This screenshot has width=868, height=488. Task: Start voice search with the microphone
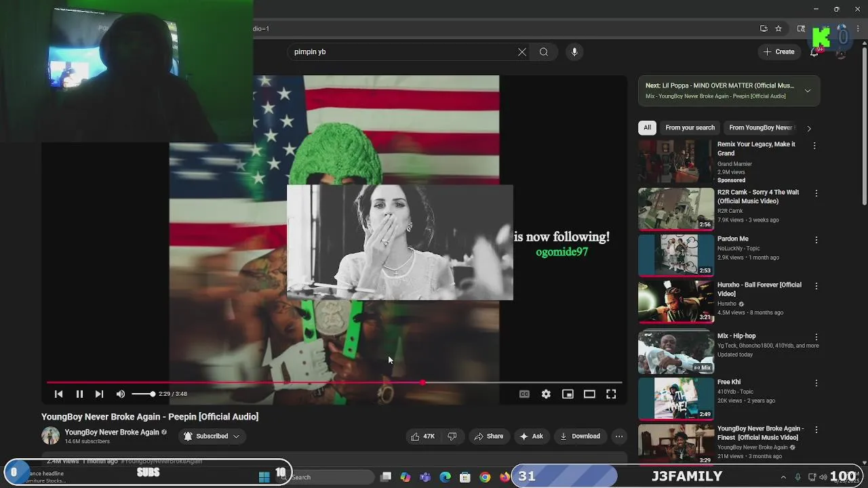pos(574,52)
